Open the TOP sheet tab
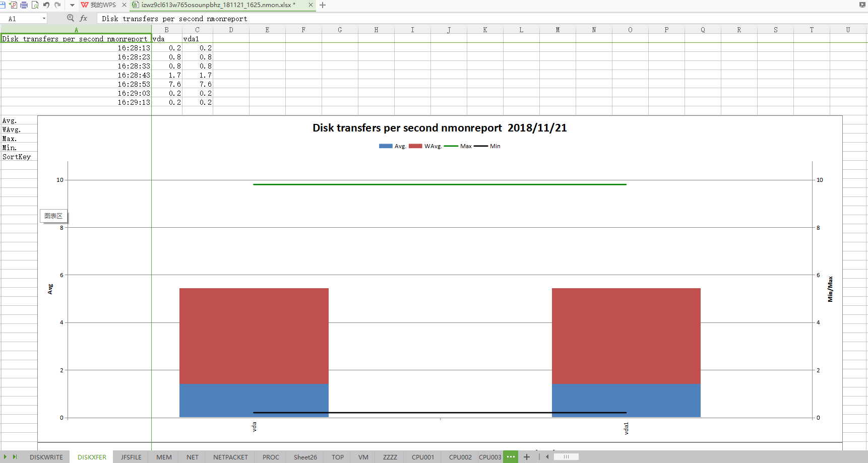This screenshot has width=868, height=463. click(338, 457)
